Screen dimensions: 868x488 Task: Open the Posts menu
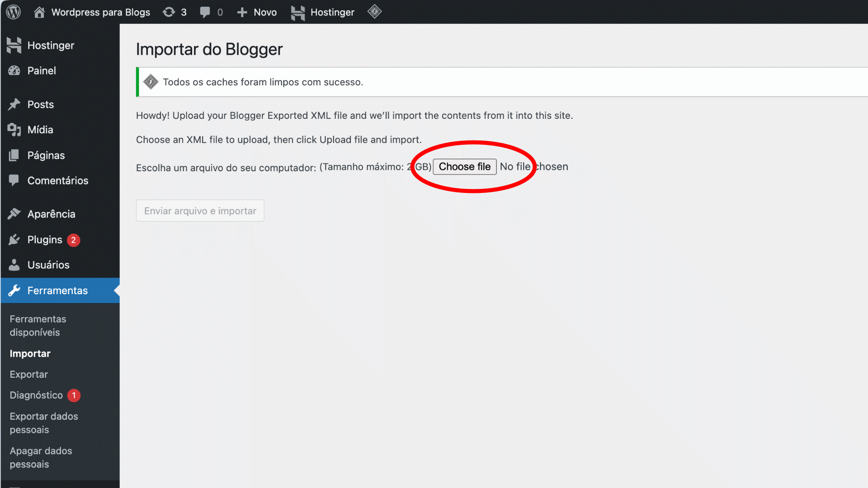(x=41, y=104)
